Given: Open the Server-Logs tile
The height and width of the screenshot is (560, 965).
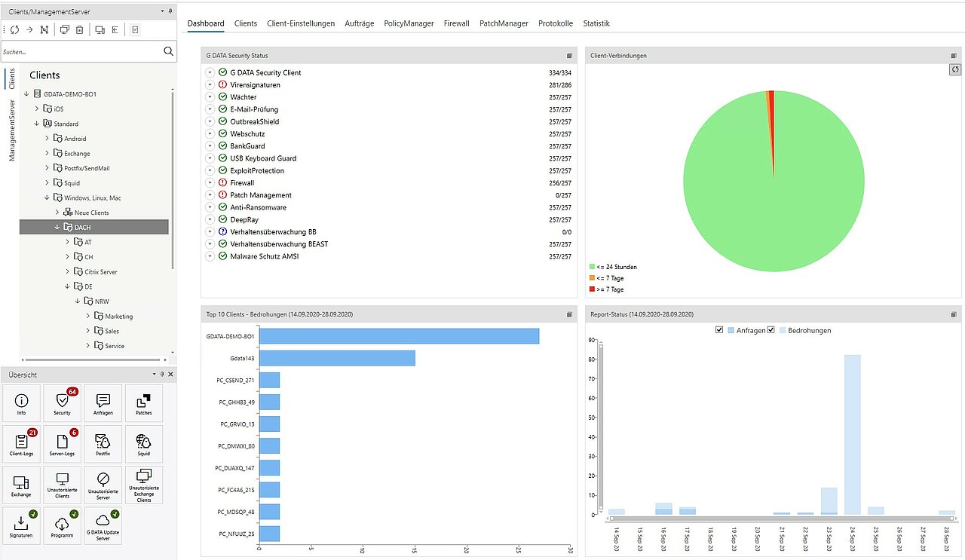Looking at the screenshot, I should [62, 444].
